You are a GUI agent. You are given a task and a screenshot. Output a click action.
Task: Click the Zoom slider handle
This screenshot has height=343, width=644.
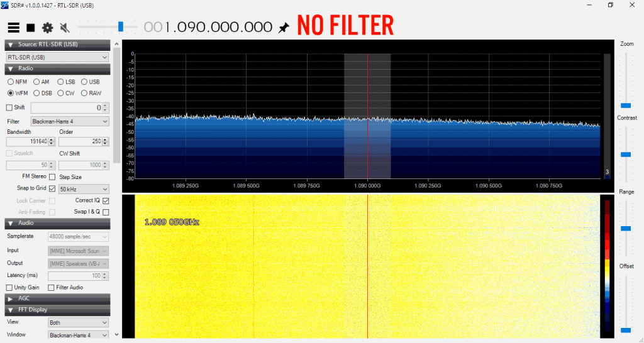[626, 106]
